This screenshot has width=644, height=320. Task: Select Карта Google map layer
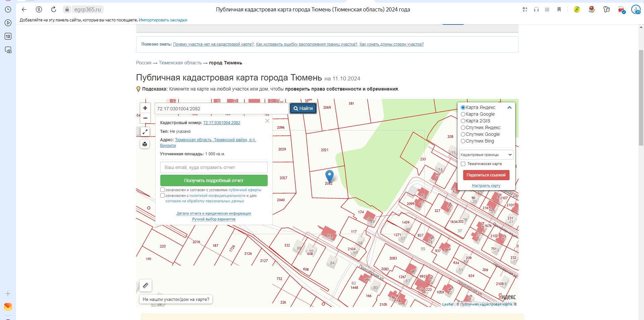(463, 114)
